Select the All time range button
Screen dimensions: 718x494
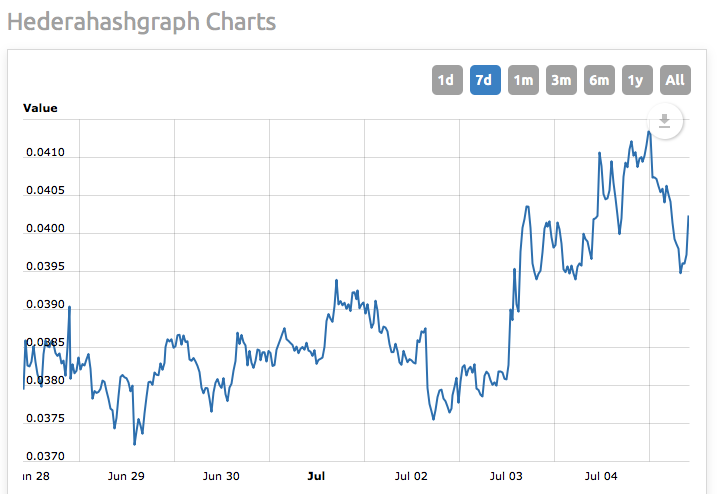coord(675,80)
